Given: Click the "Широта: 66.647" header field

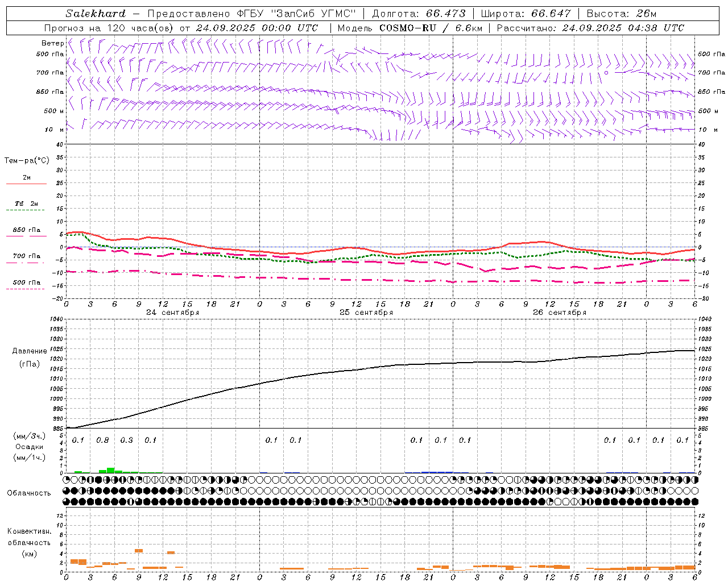Looking at the screenshot, I should click(x=527, y=14).
